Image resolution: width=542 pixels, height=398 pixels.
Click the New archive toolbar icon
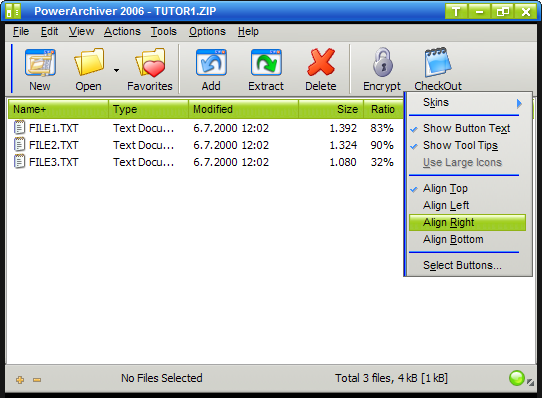pyautogui.click(x=40, y=63)
